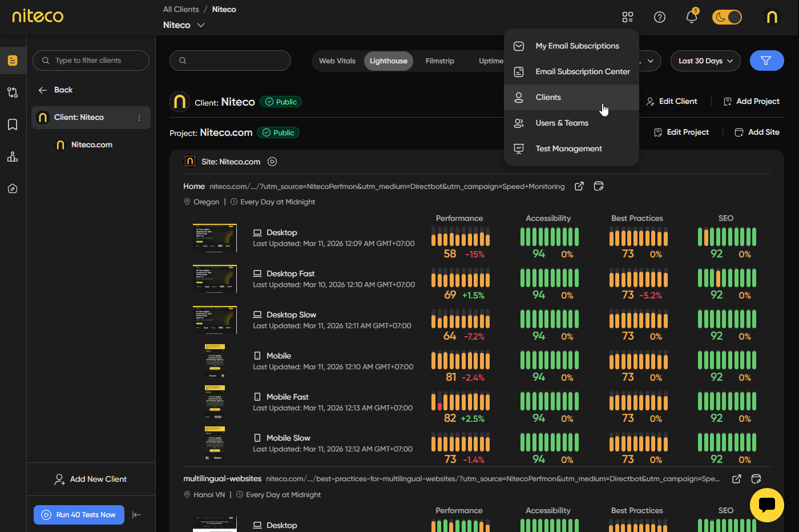Toggle the Public badge next to Project: Niteco.com
Image resolution: width=799 pixels, height=532 pixels.
coord(278,133)
